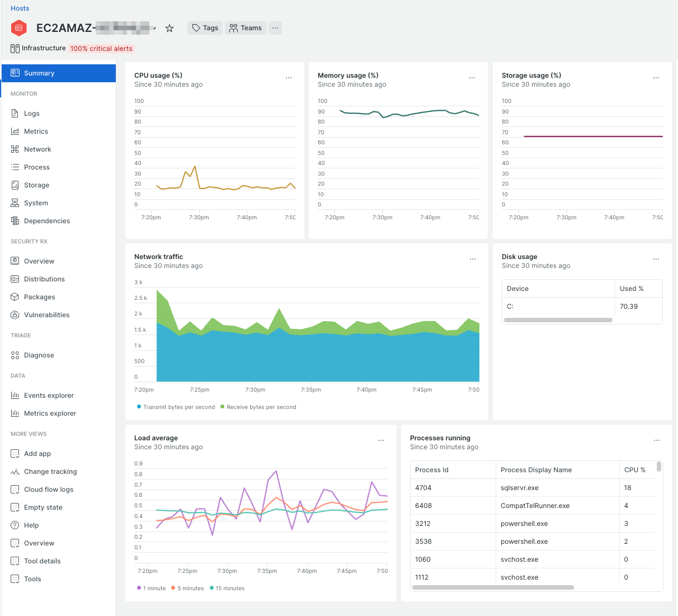Click the System icon in sidebar
The image size is (678, 616).
pyautogui.click(x=15, y=203)
